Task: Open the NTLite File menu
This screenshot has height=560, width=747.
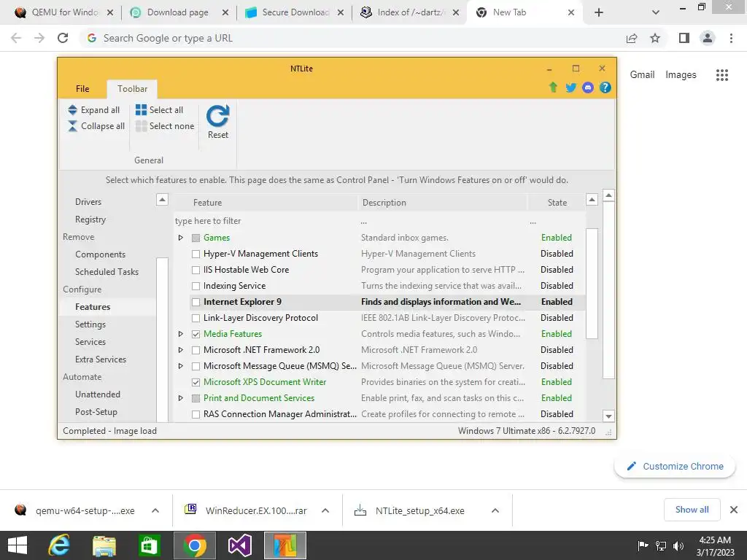Action: click(x=82, y=88)
